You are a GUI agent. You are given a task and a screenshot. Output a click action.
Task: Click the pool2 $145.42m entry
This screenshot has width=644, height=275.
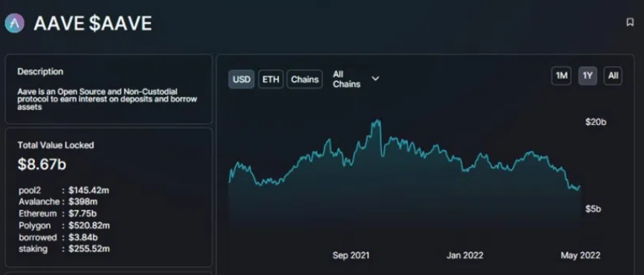(64, 190)
